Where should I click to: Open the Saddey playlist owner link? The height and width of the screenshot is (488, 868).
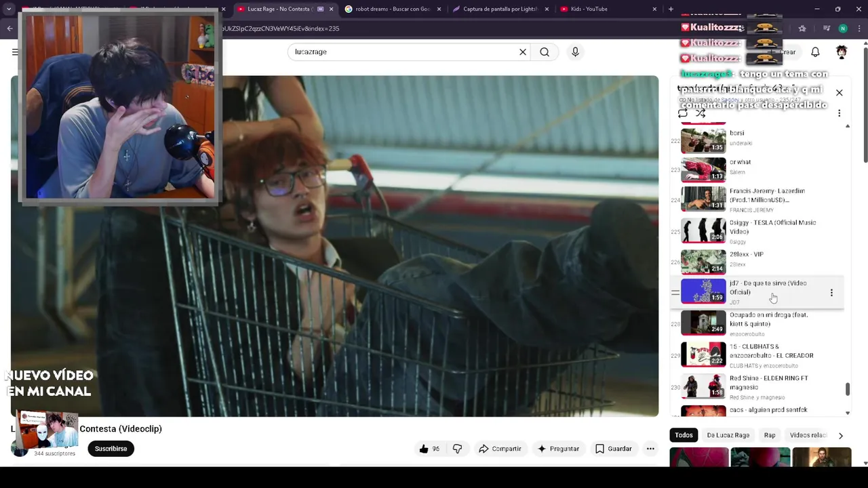(x=730, y=100)
